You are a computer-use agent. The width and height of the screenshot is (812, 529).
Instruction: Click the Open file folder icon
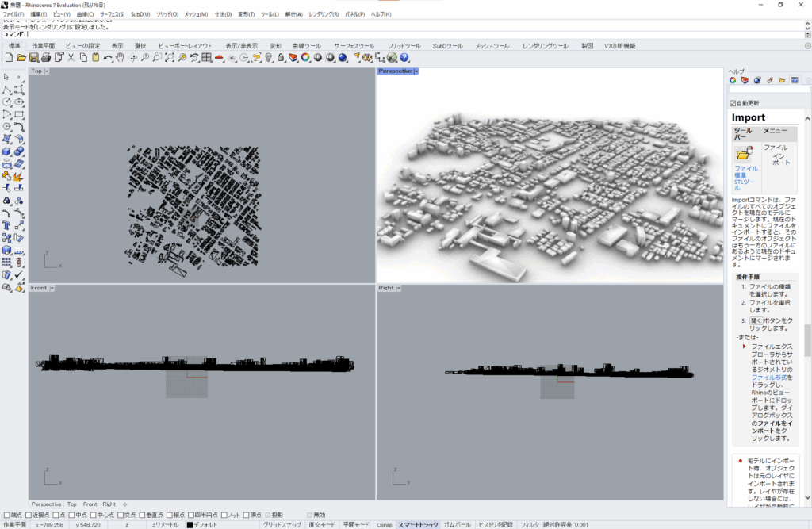coord(21,58)
